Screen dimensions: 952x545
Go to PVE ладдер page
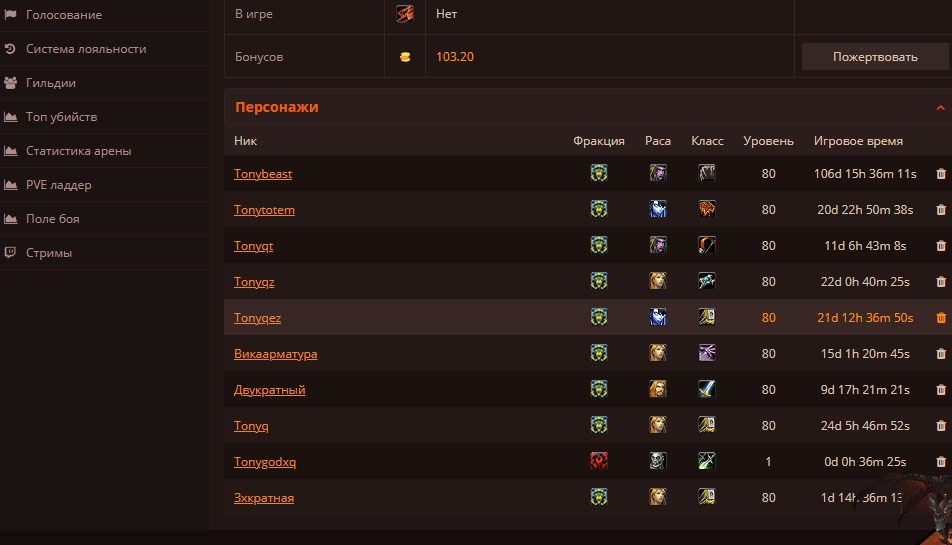(59, 184)
